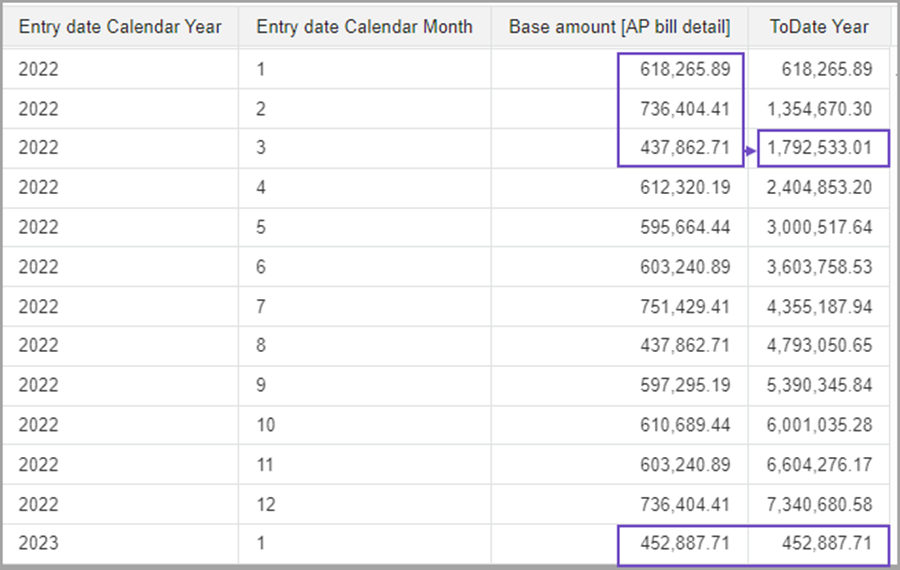Select the base amount 610,689.44 cell
The width and height of the screenshot is (900, 570).
coord(685,425)
